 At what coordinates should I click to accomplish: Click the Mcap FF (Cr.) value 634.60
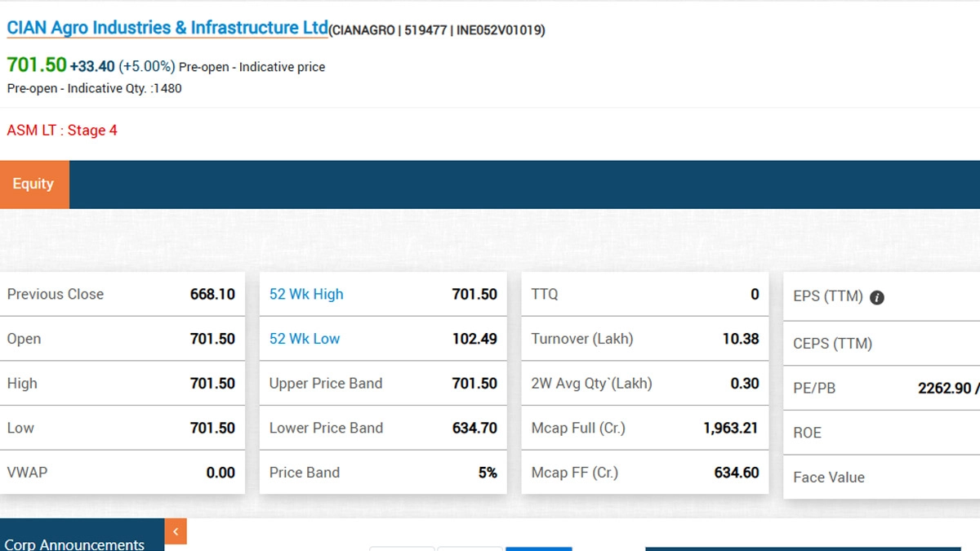coord(736,473)
